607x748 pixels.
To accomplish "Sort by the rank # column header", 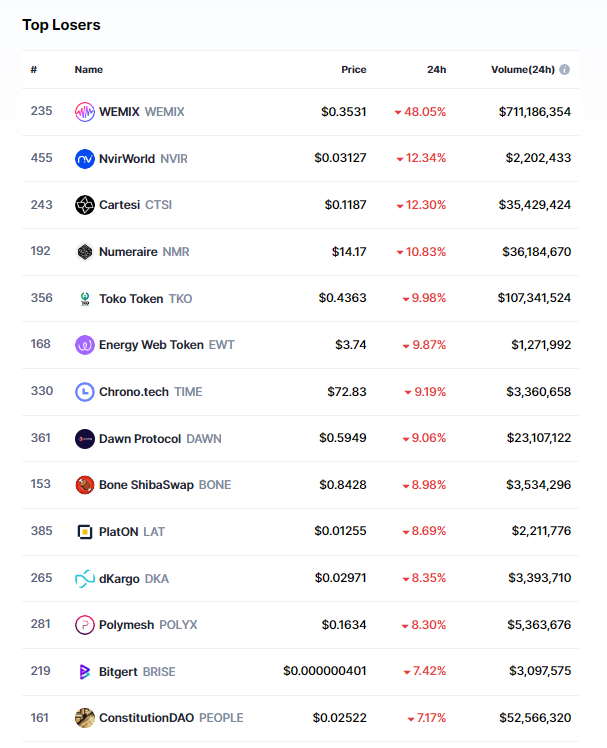I will (34, 70).
